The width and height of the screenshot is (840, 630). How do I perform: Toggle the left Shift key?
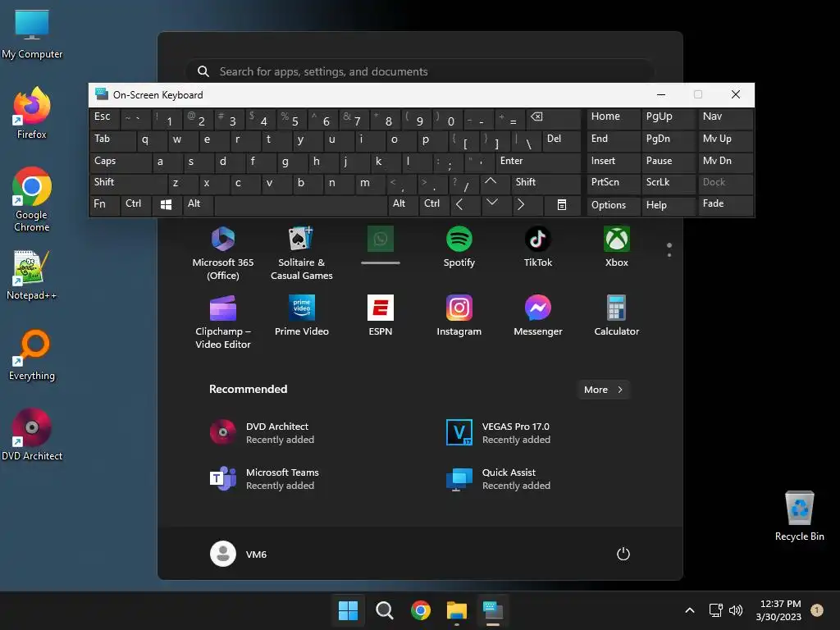(x=128, y=183)
